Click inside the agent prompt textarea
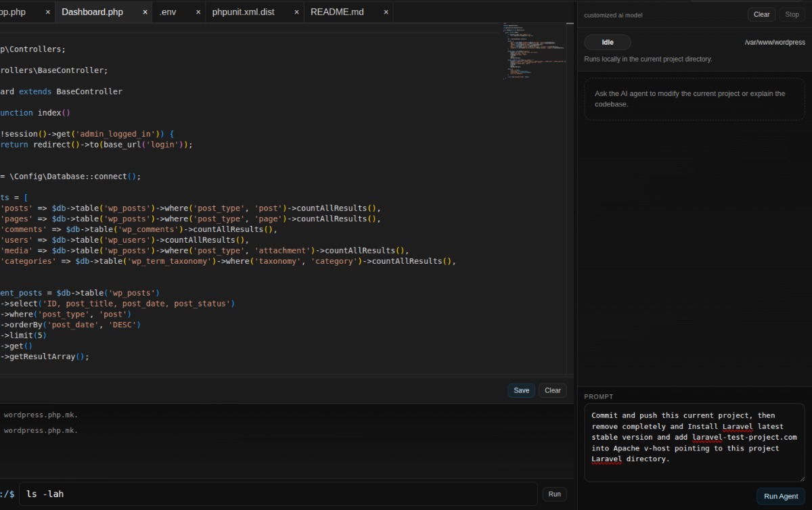This screenshot has height=510, width=812. click(x=694, y=443)
